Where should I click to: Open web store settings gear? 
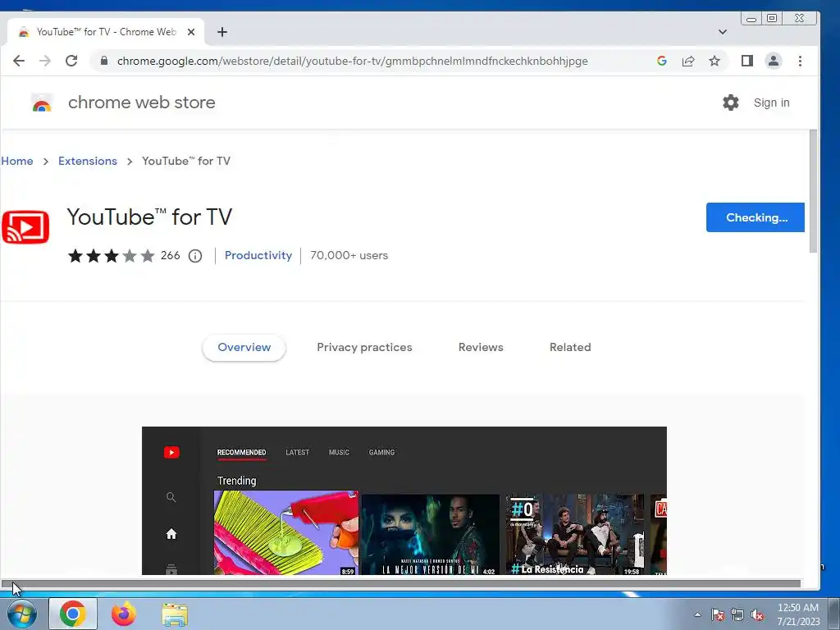[731, 103]
